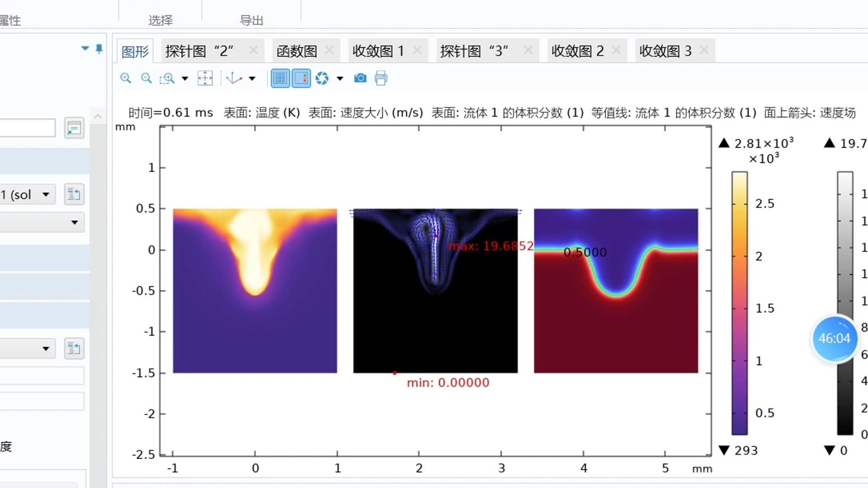868x488 pixels.
Task: Click the temperature color legend bar
Action: [x=739, y=303]
